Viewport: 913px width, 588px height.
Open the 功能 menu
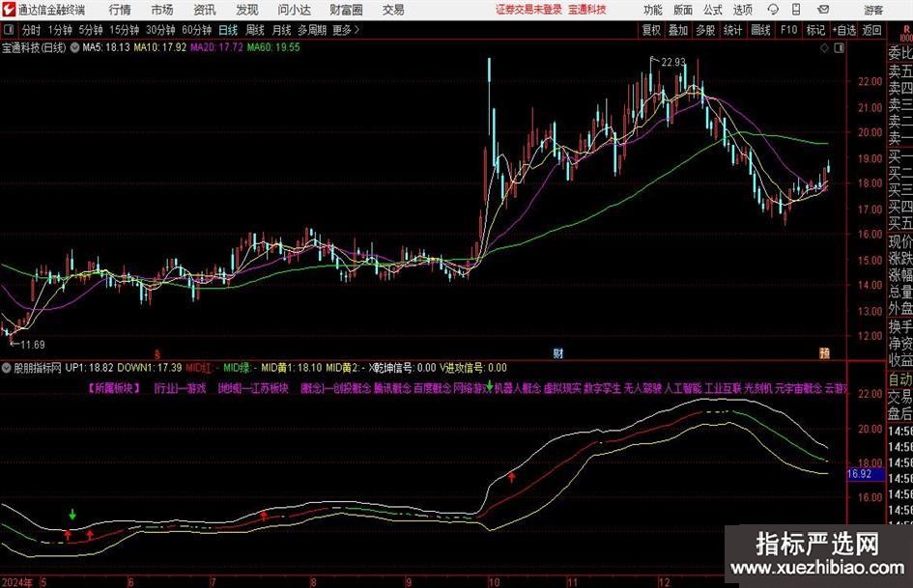652,10
